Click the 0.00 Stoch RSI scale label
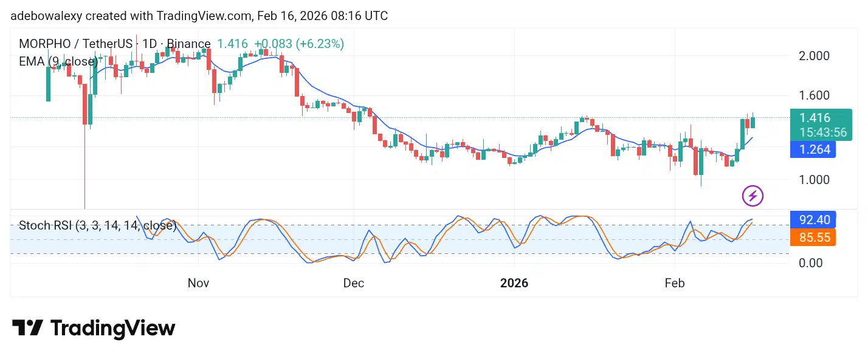Viewport: 868px width, 359px height. pos(811,263)
